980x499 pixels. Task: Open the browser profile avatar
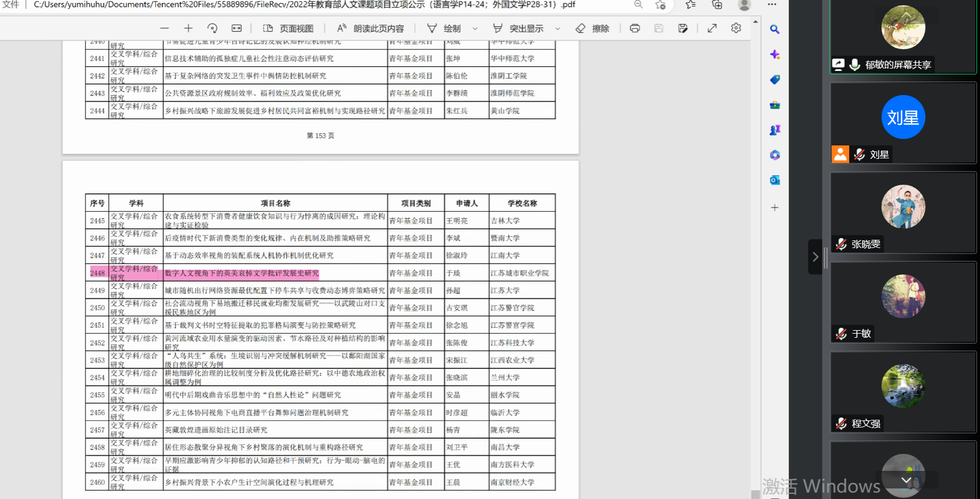click(x=745, y=5)
